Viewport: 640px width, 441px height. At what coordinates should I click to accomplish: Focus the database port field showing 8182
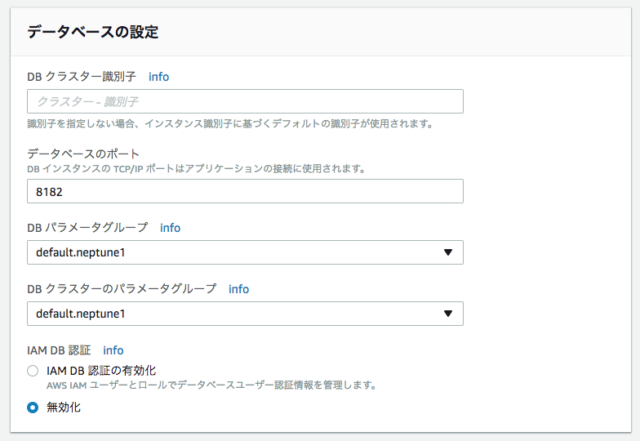pyautogui.click(x=245, y=191)
